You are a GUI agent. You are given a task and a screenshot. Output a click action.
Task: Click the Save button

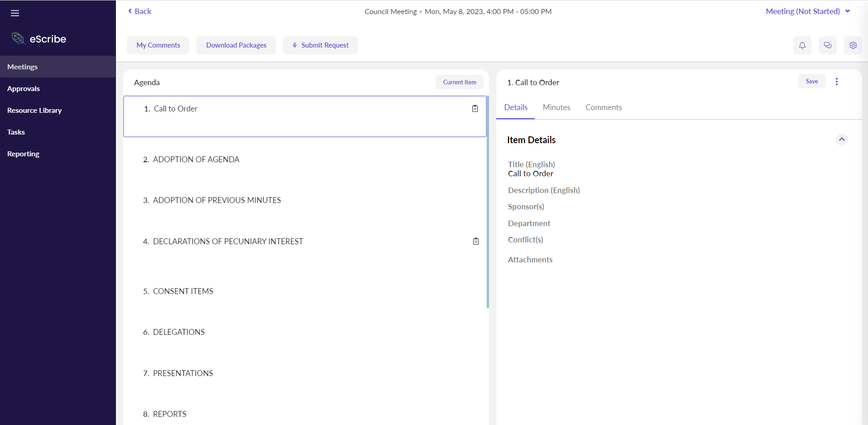(811, 82)
